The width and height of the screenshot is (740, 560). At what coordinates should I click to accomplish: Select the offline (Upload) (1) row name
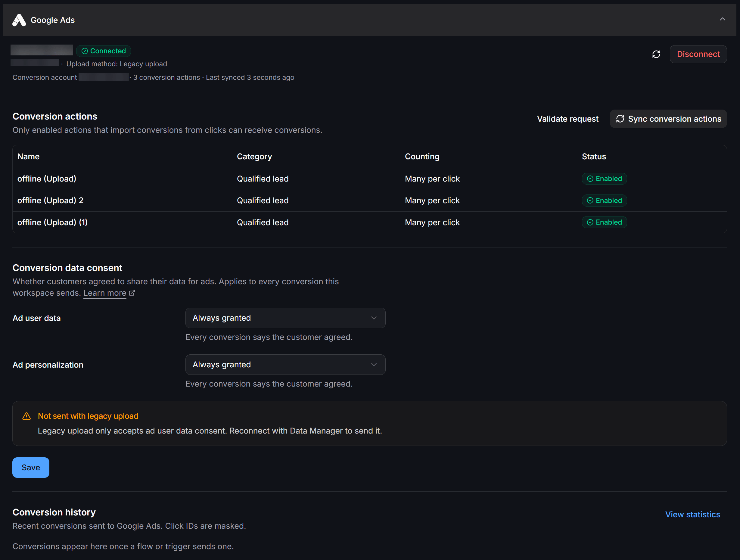click(x=52, y=222)
